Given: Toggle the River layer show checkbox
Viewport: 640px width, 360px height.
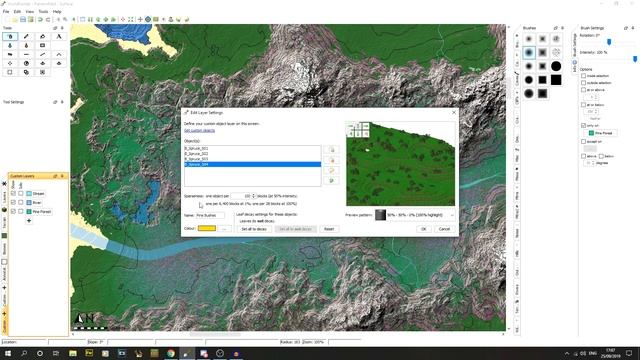Looking at the screenshot, I should pyautogui.click(x=13, y=202).
